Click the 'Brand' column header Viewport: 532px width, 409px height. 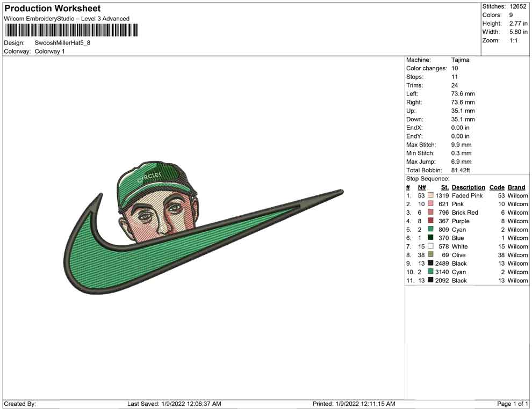point(516,187)
